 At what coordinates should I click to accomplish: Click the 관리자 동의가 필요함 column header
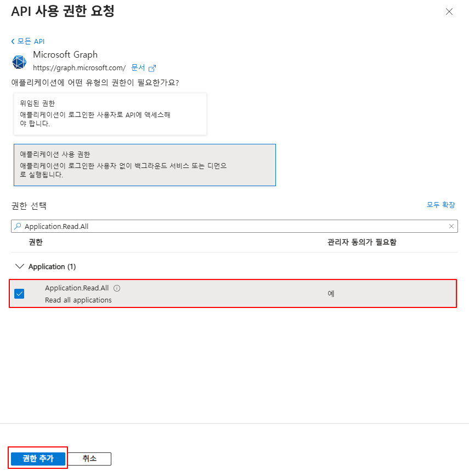[x=362, y=242]
